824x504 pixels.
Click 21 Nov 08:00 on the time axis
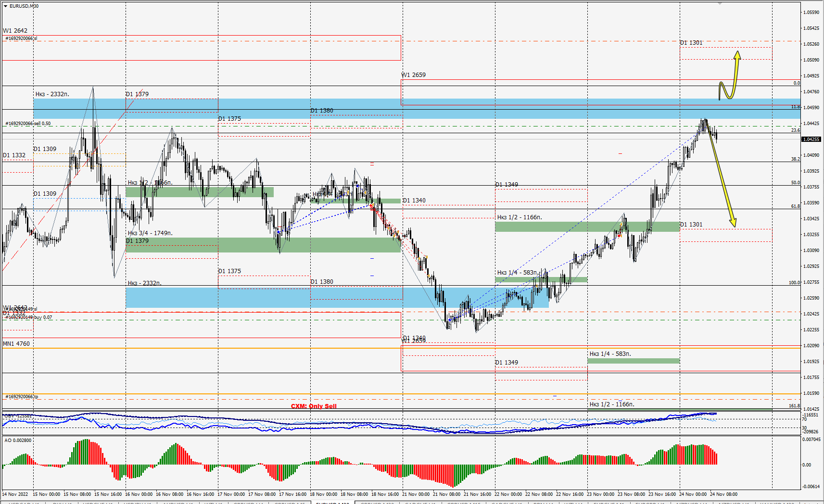coord(447,494)
